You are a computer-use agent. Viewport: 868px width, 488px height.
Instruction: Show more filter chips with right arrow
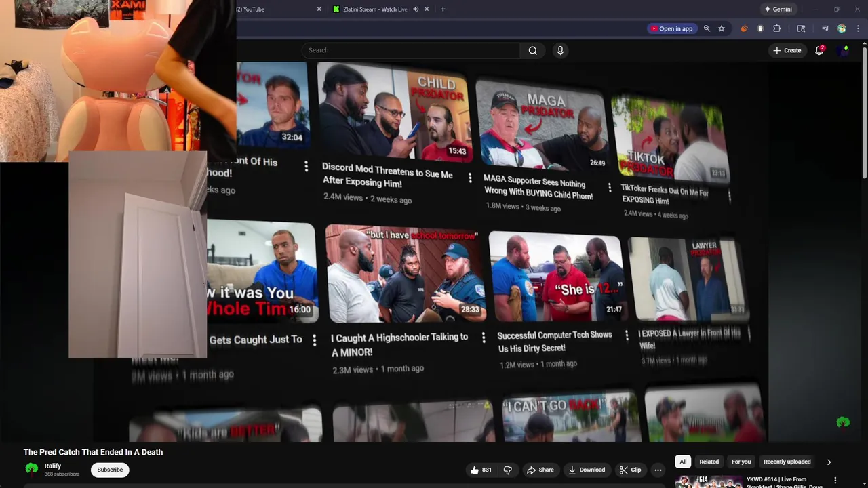coord(829,462)
